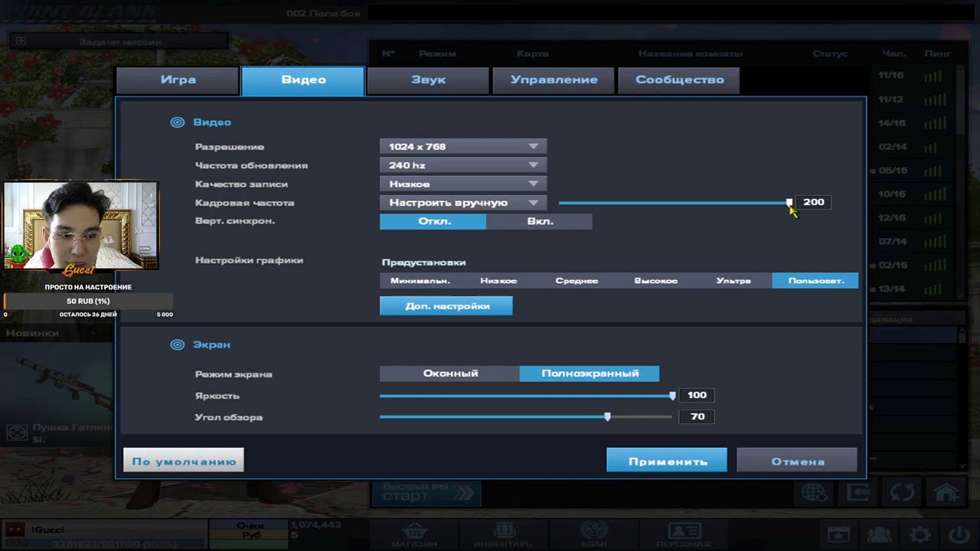Switch to the Игра tab
The image size is (980, 551).
pos(178,80)
